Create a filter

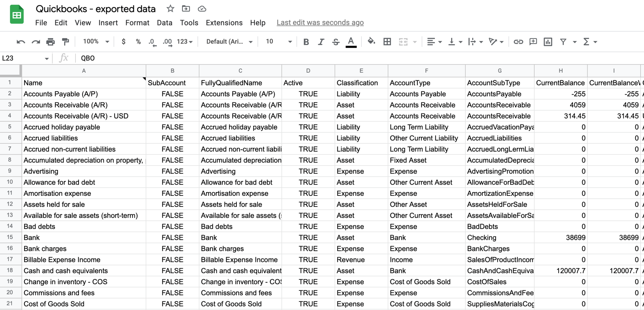pyautogui.click(x=563, y=41)
